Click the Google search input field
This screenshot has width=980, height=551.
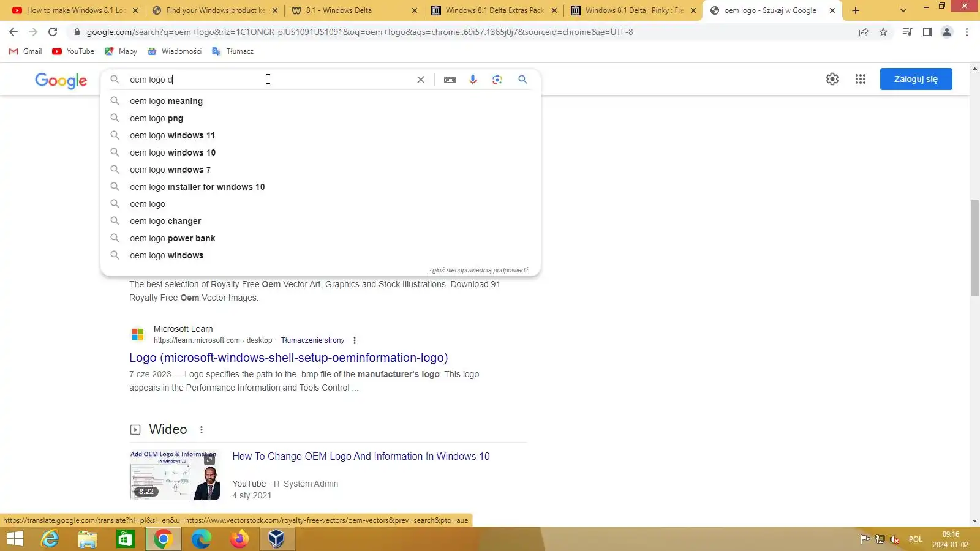(x=269, y=80)
